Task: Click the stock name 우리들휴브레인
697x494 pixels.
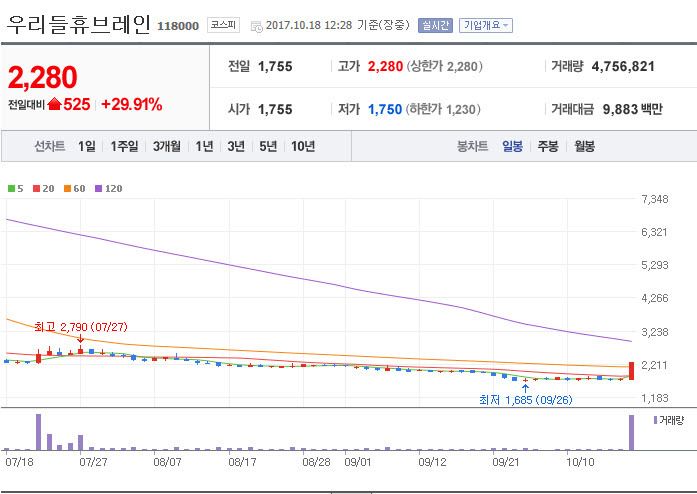Action: [x=79, y=24]
